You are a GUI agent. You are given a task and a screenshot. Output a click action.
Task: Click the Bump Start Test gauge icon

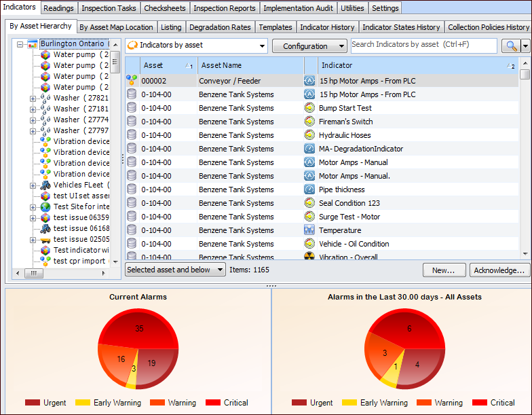tap(309, 108)
